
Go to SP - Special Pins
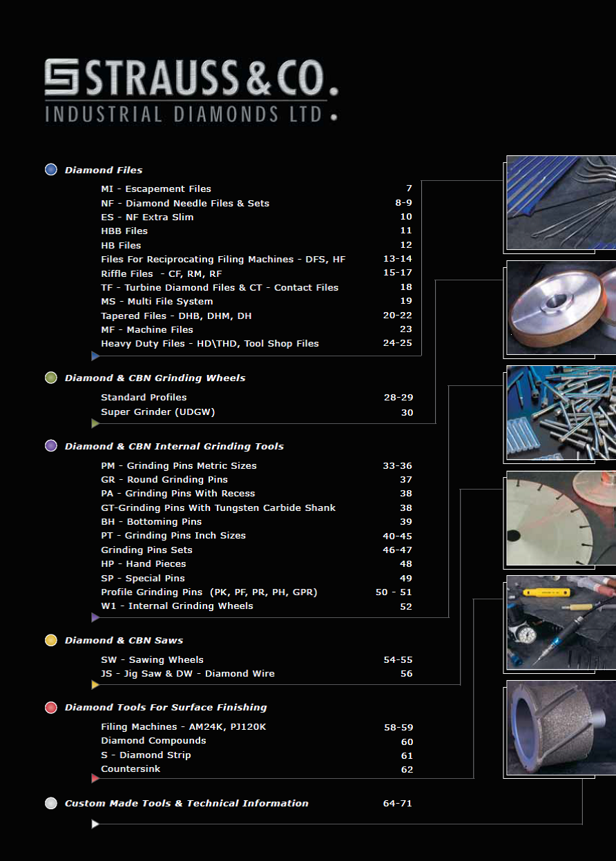click(x=143, y=578)
